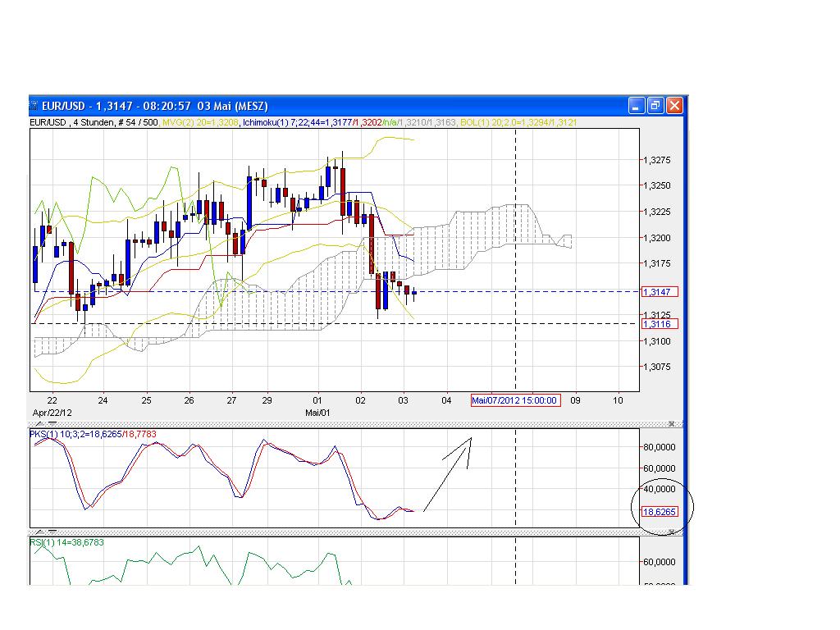This screenshot has width=840, height=630.
Task: Click the drawn arrow annotation in the PKS panel
Action: (x=447, y=476)
